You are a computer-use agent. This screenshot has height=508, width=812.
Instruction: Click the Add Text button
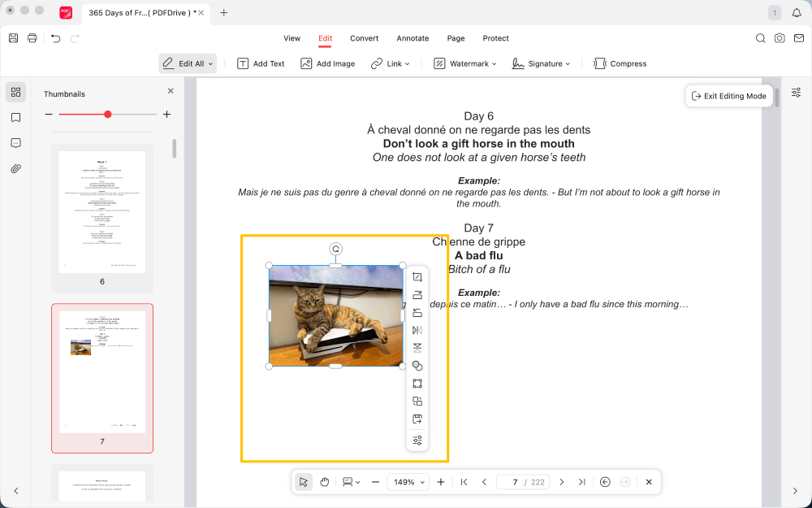[x=261, y=63]
